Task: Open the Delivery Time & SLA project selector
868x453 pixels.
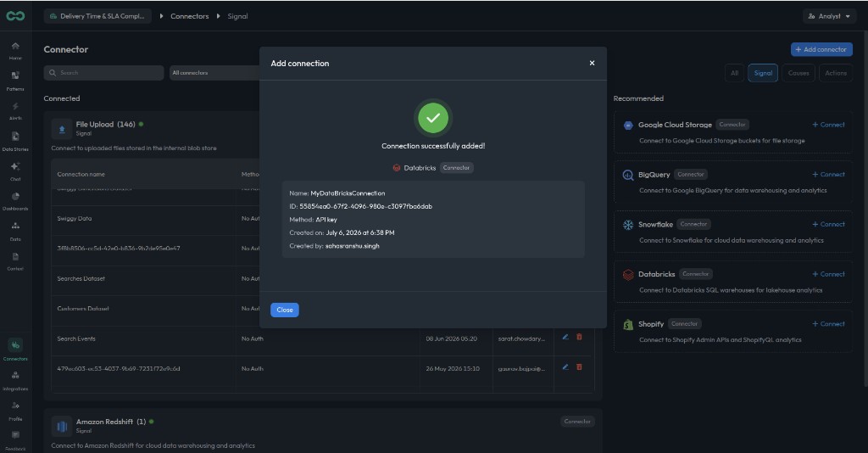Action: click(97, 16)
